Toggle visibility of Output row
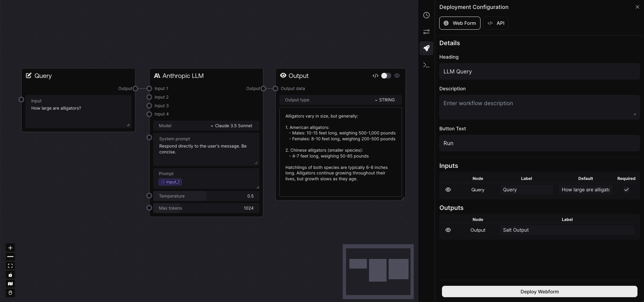The height and width of the screenshot is (302, 644). click(448, 230)
